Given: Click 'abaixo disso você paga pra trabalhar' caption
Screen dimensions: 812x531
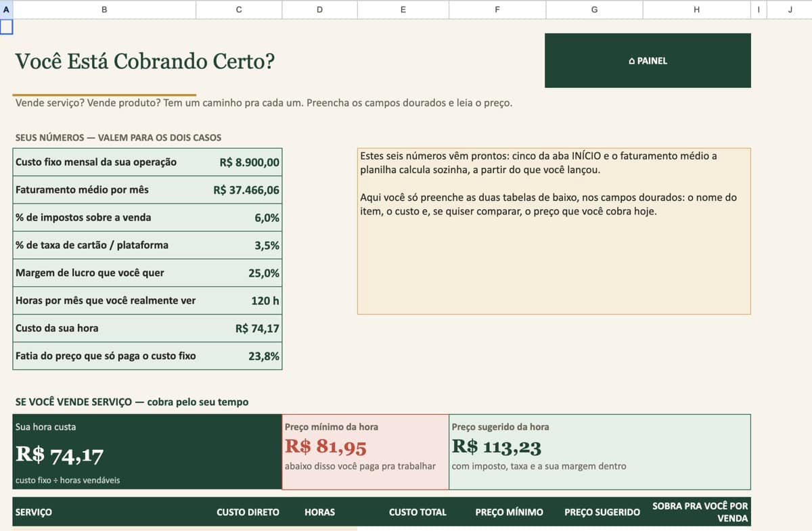Looking at the screenshot, I should [x=361, y=466].
